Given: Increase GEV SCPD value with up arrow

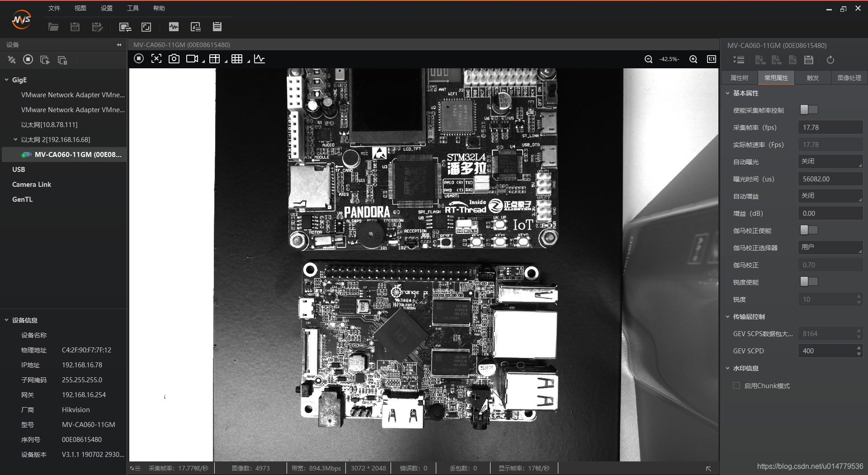Looking at the screenshot, I should [859, 347].
